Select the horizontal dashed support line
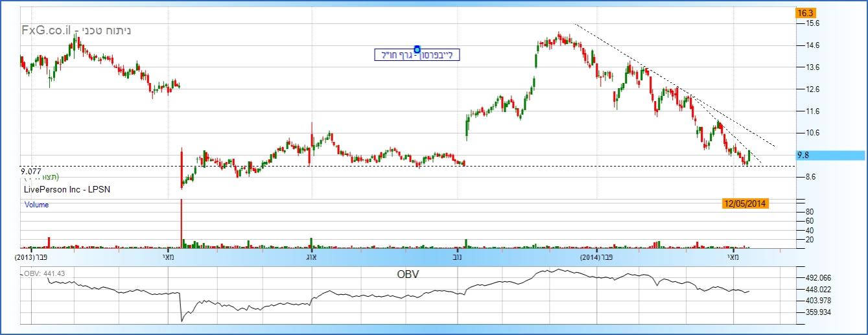 389,167
